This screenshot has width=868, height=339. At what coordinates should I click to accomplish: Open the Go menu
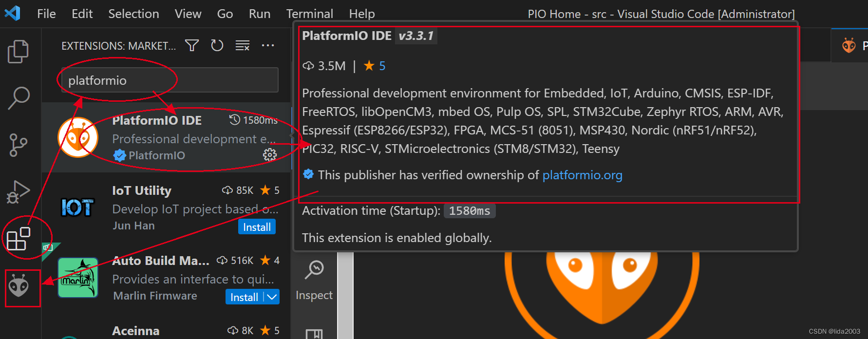(225, 14)
